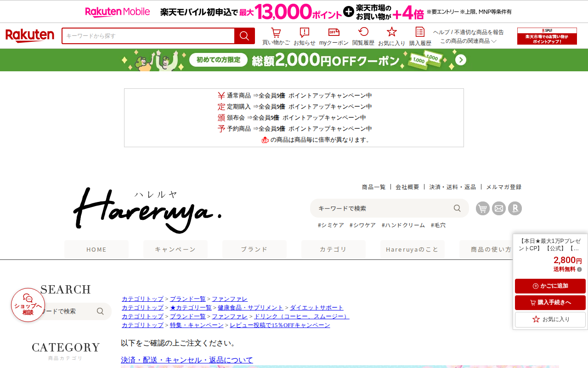The width and height of the screenshot is (588, 368).
Task: Click the gray Rakuten R icon
Action: click(x=515, y=208)
